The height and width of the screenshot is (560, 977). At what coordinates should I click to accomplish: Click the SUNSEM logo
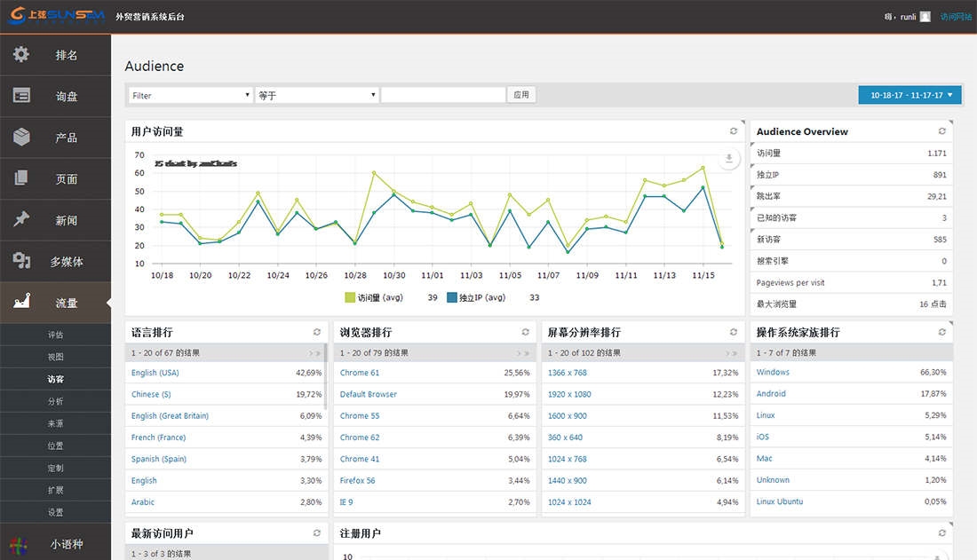pos(56,15)
